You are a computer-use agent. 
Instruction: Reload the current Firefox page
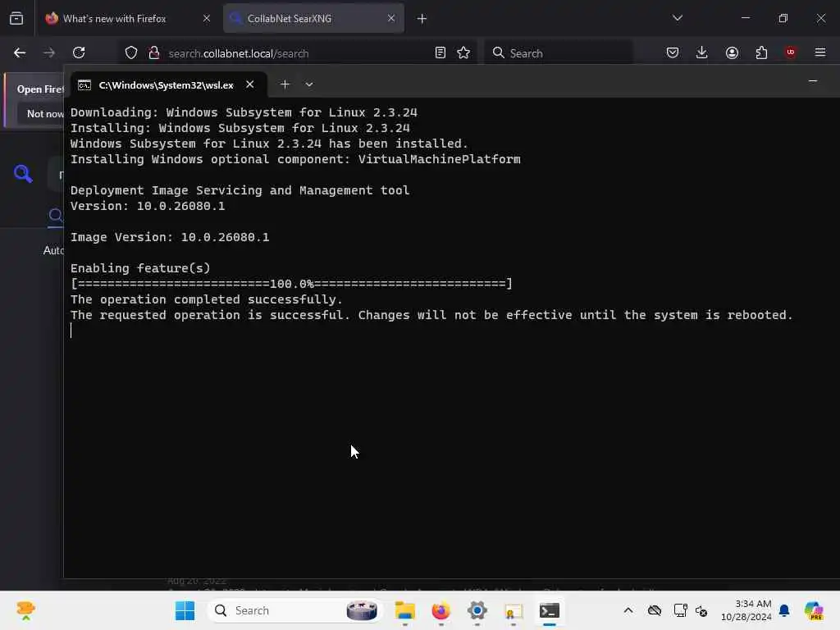79,52
